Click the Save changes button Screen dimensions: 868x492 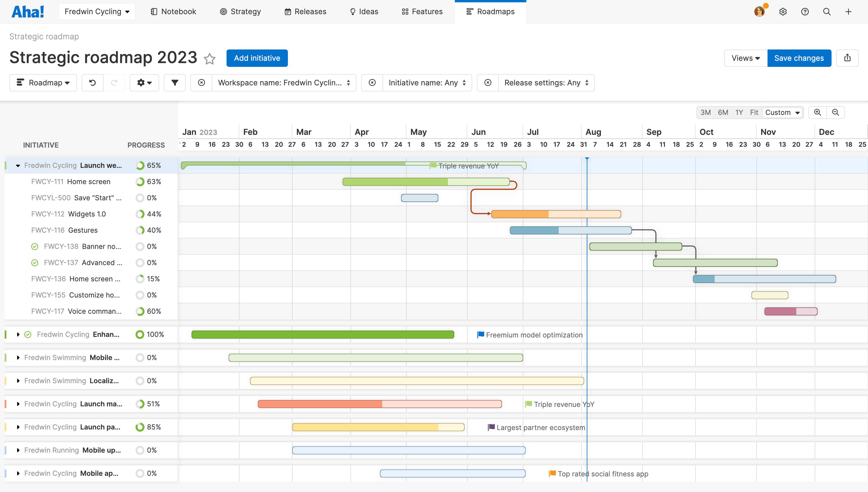click(x=799, y=58)
